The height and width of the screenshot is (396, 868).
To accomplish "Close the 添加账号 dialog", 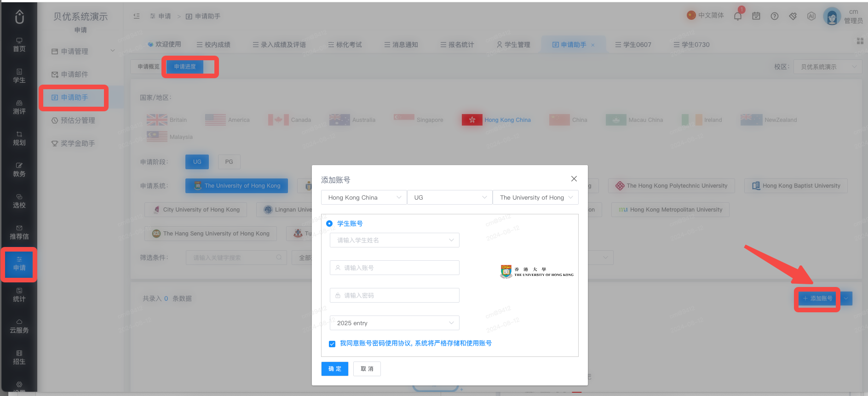I will [x=574, y=179].
